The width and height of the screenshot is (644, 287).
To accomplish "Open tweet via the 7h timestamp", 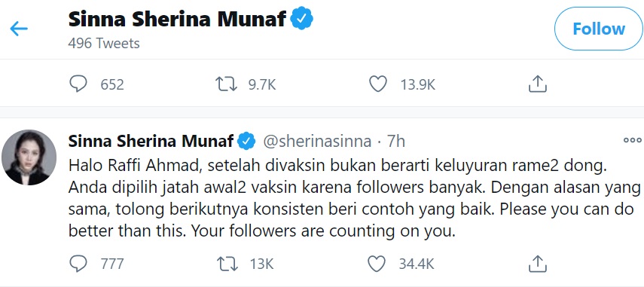I will 396,142.
